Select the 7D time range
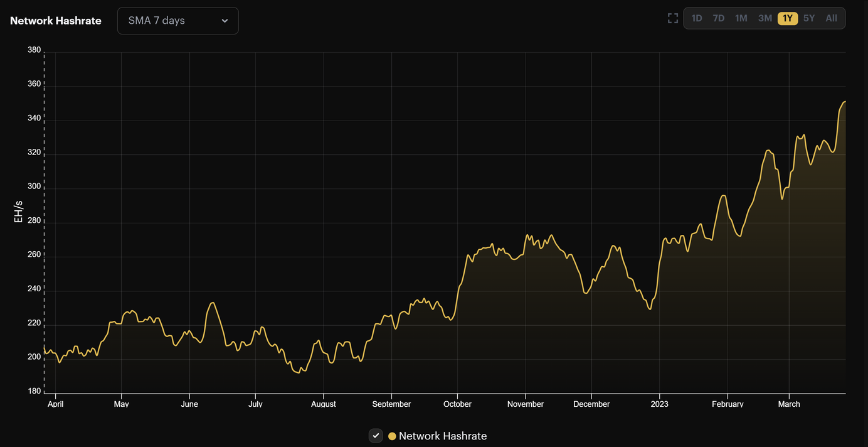The height and width of the screenshot is (447, 868). tap(719, 18)
